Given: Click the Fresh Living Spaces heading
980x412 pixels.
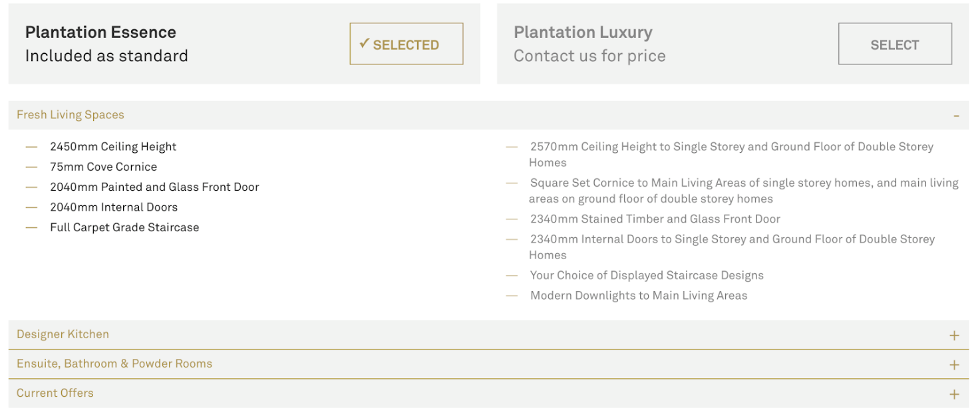Looking at the screenshot, I should pos(71,115).
